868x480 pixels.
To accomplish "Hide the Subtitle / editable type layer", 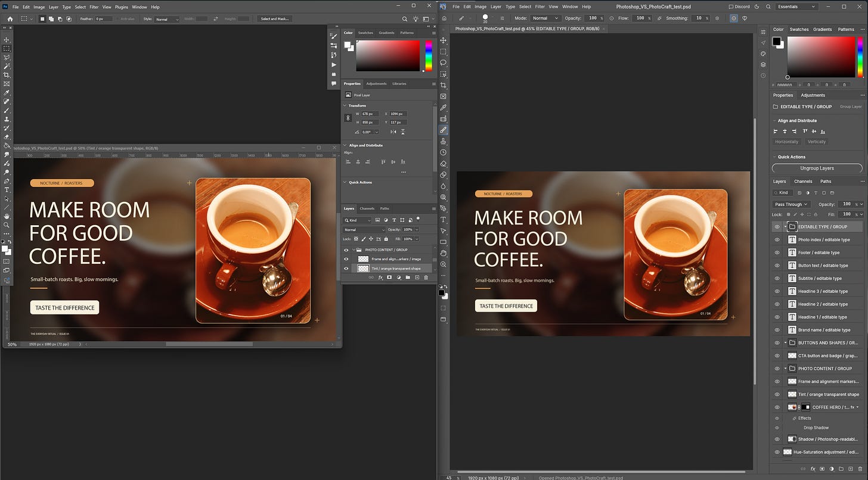I will tap(777, 278).
